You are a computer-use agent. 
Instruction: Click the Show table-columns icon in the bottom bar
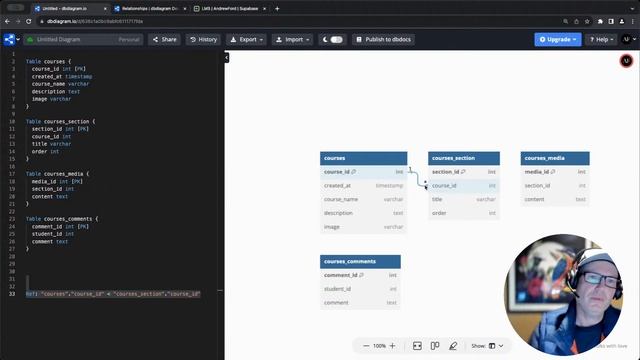[492, 346]
